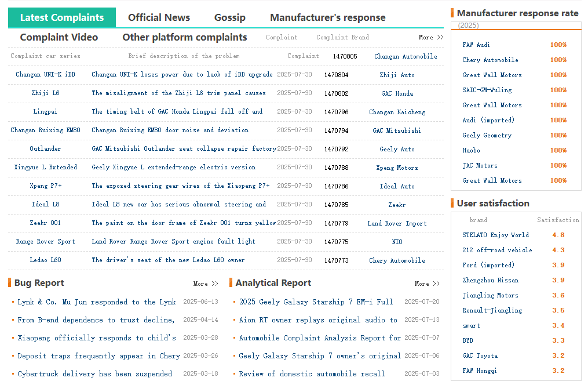The width and height of the screenshot is (588, 385).
Task: Read complaint about UNI-K losing power
Action: point(182,74)
